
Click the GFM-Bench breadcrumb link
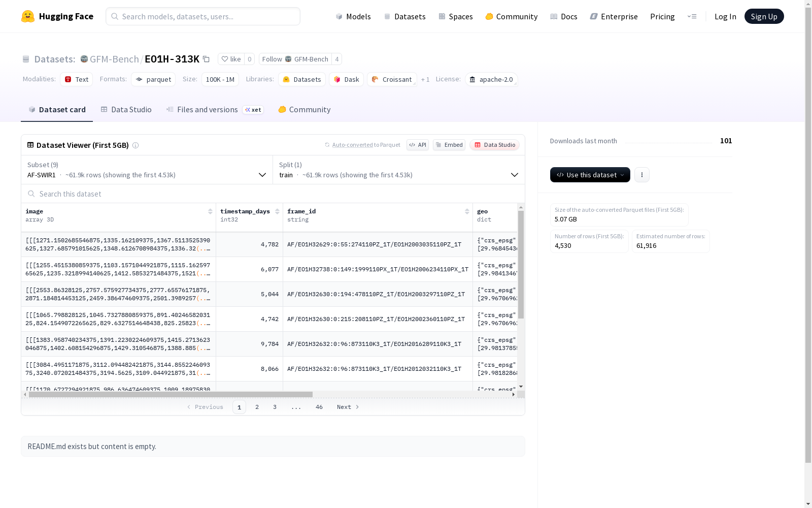coord(114,59)
